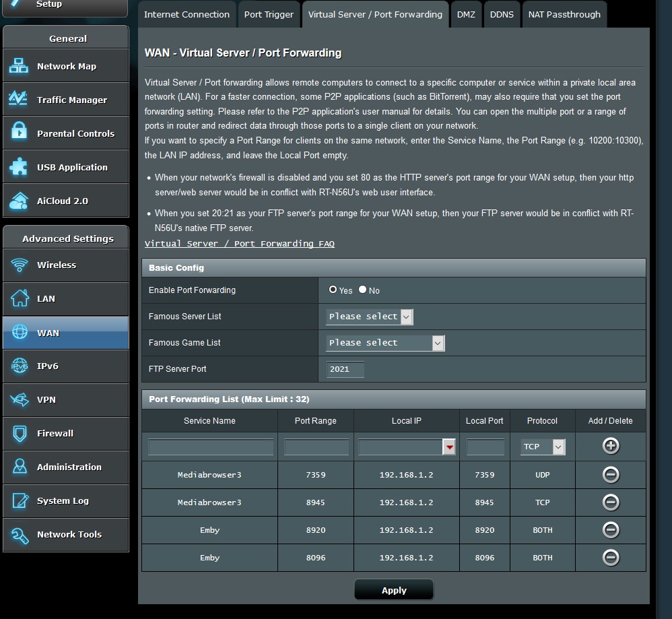Image resolution: width=672 pixels, height=619 pixels.
Task: Open Local IP client list arrow
Action: tap(449, 447)
